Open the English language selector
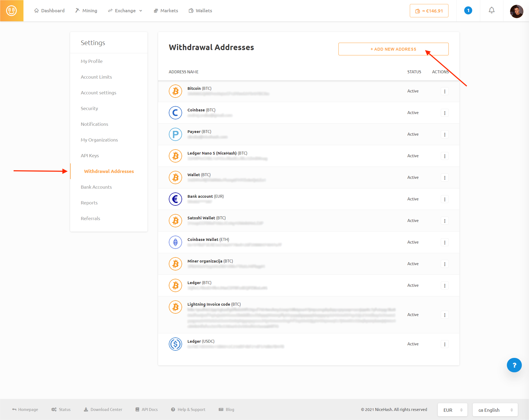 pyautogui.click(x=495, y=410)
